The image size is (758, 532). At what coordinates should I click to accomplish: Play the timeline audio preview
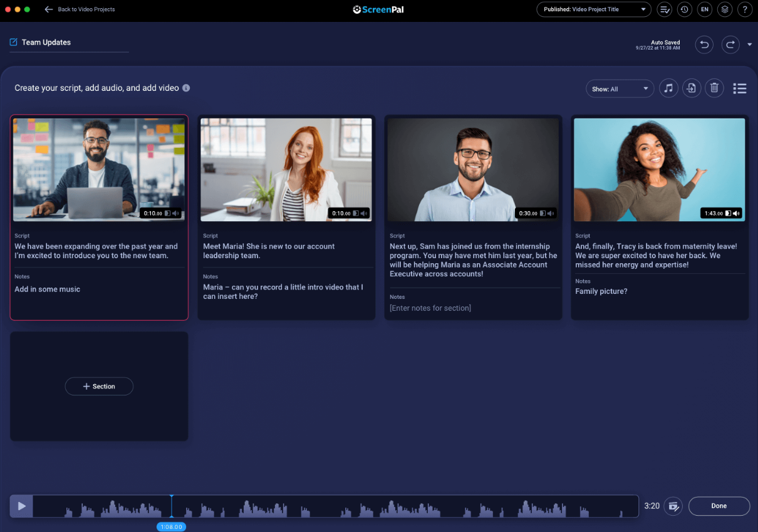(22, 506)
